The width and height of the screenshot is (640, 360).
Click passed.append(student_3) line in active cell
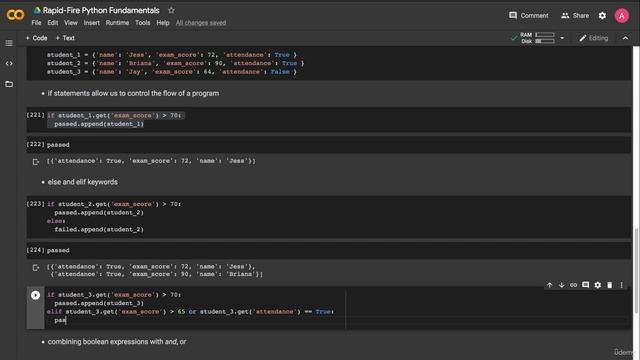[99, 303]
